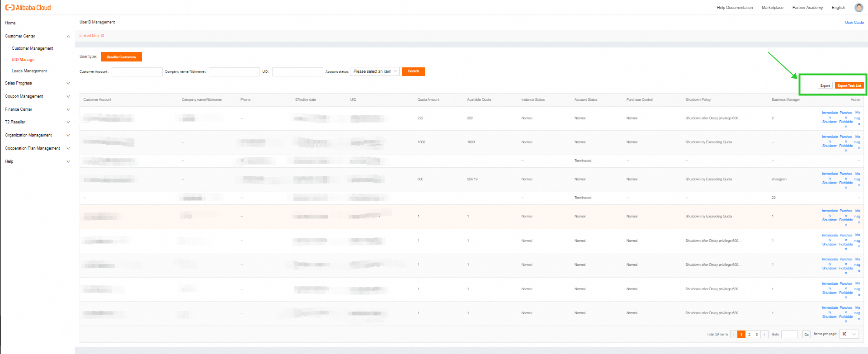Click the Export button
This screenshot has width=868, height=354.
coord(825,85)
